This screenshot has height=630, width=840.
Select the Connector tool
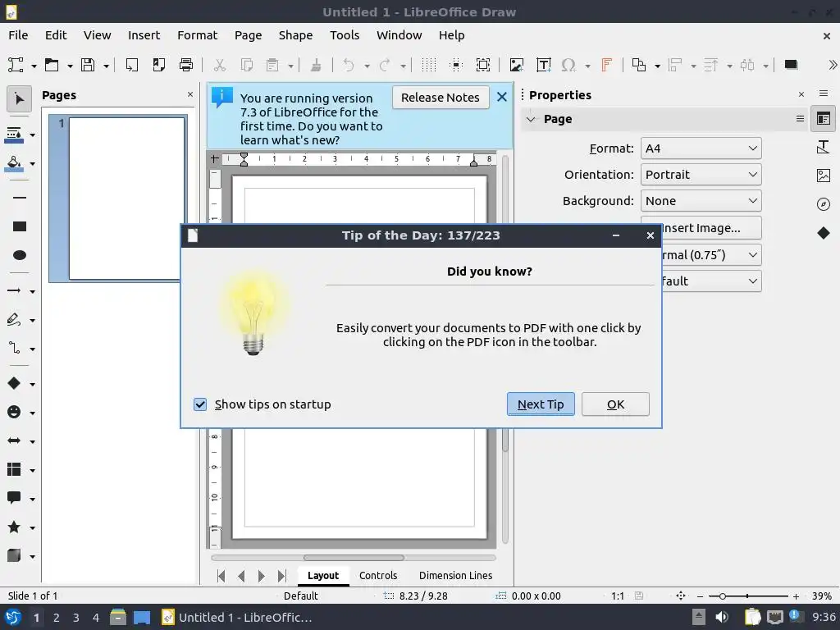click(x=14, y=348)
